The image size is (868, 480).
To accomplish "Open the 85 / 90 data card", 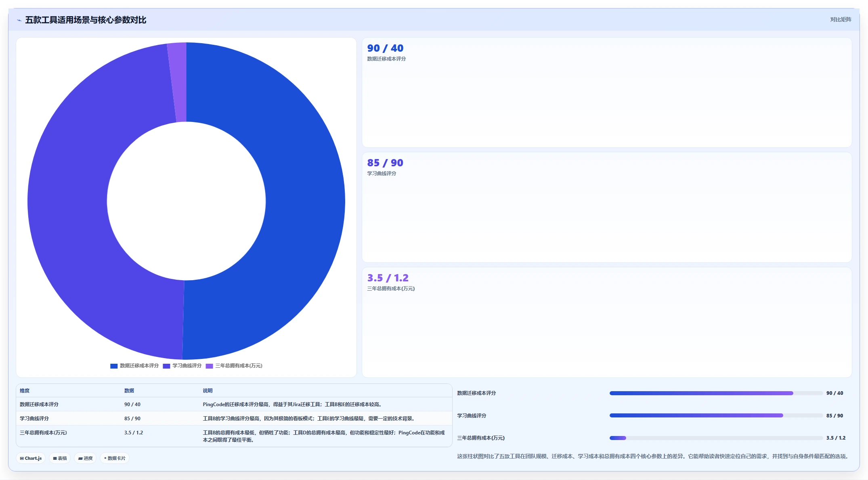I will (x=607, y=208).
